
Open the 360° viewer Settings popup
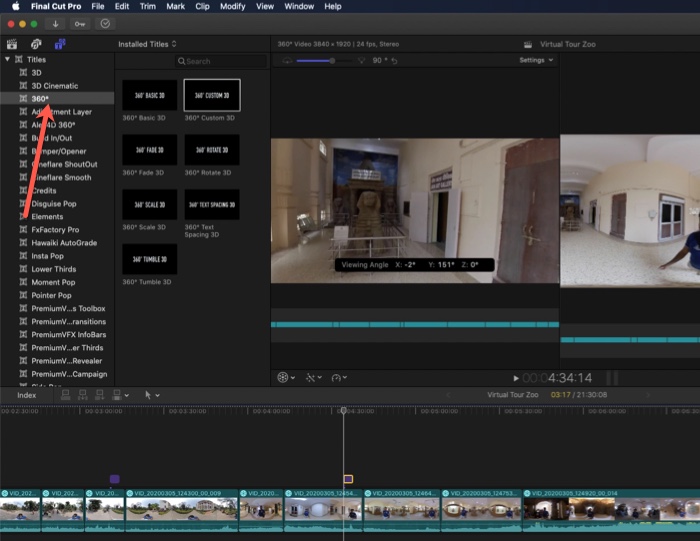tap(536, 60)
